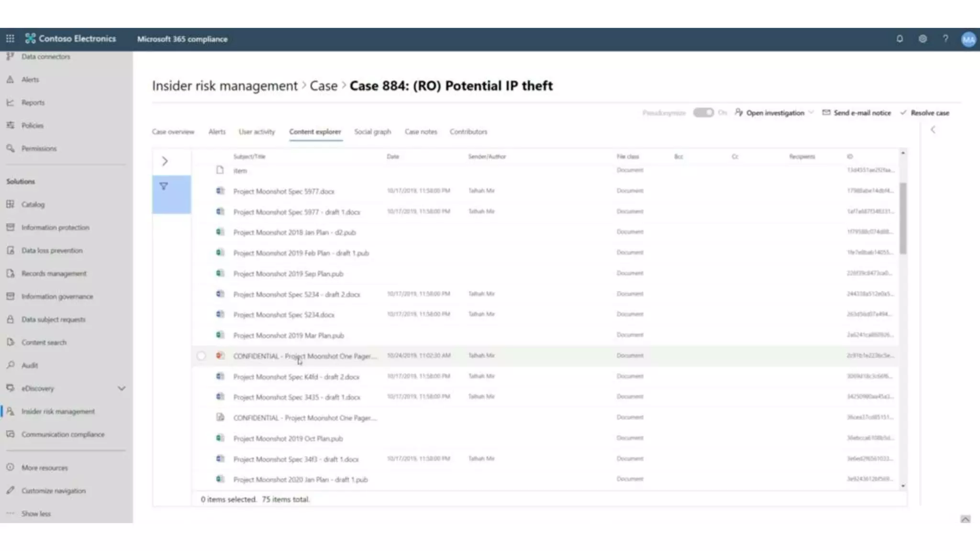Expand the left filter panel chevron
This screenshot has height=551, width=980.
point(165,161)
